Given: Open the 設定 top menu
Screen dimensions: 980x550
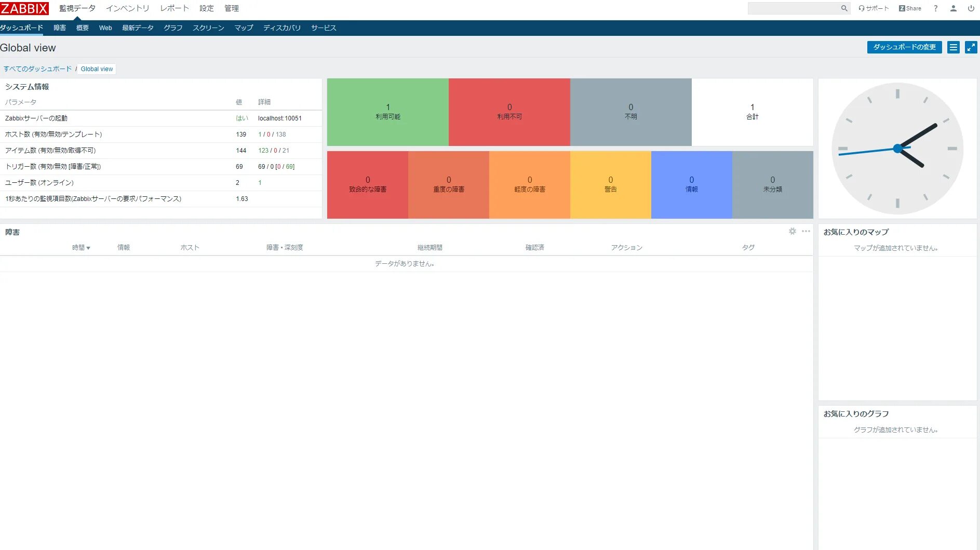Looking at the screenshot, I should tap(207, 8).
